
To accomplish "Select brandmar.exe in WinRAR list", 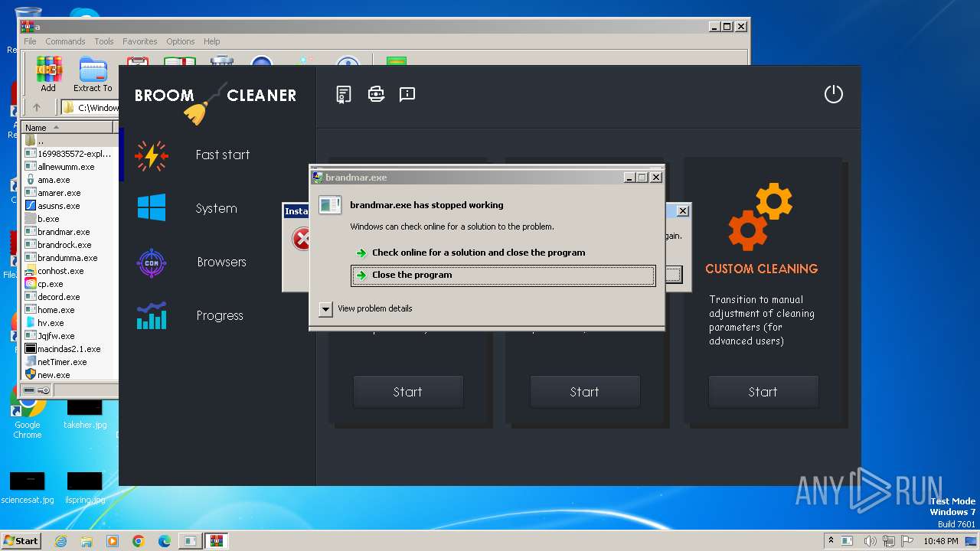I will point(64,232).
